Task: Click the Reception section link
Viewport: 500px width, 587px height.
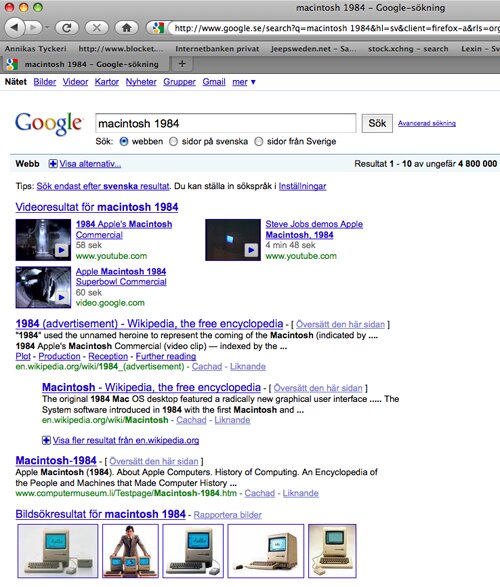Action: point(108,356)
